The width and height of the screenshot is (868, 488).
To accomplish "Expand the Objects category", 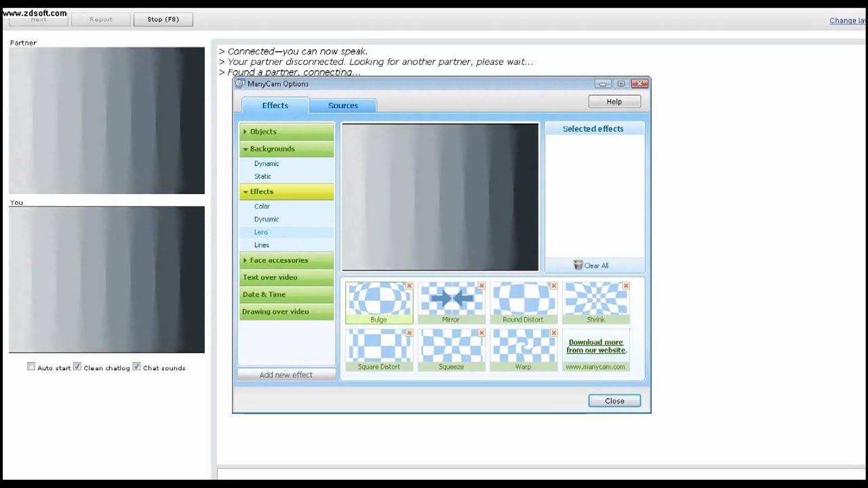I will click(x=286, y=131).
